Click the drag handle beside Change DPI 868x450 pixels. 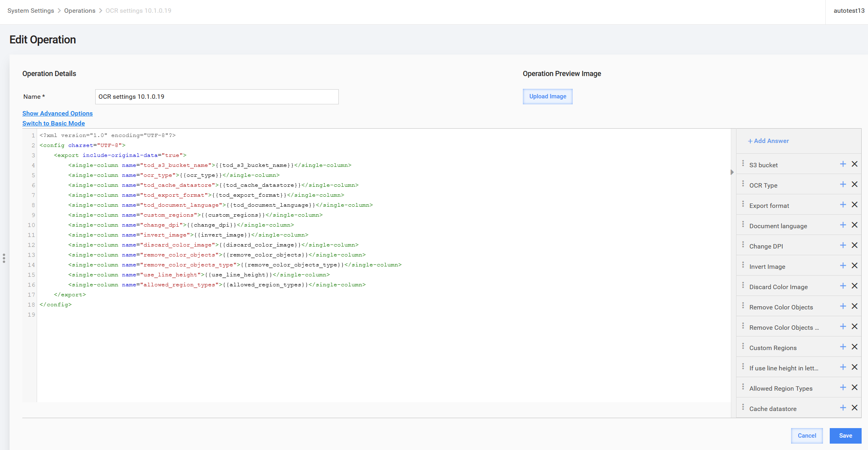coord(743,245)
